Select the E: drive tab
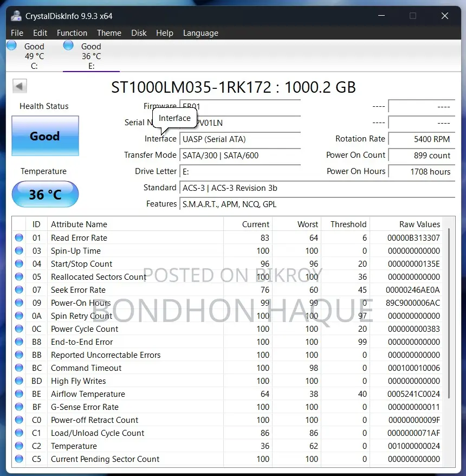 [x=92, y=56]
